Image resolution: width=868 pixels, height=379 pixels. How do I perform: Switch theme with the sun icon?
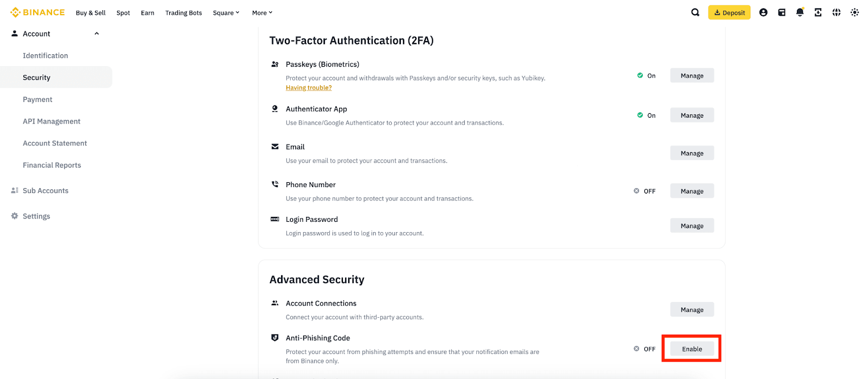854,12
